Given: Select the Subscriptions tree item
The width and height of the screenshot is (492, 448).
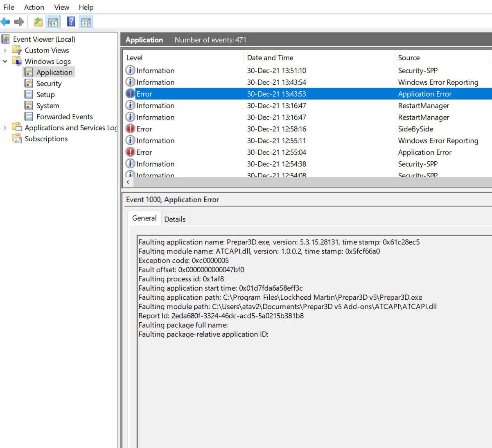Looking at the screenshot, I should [46, 139].
